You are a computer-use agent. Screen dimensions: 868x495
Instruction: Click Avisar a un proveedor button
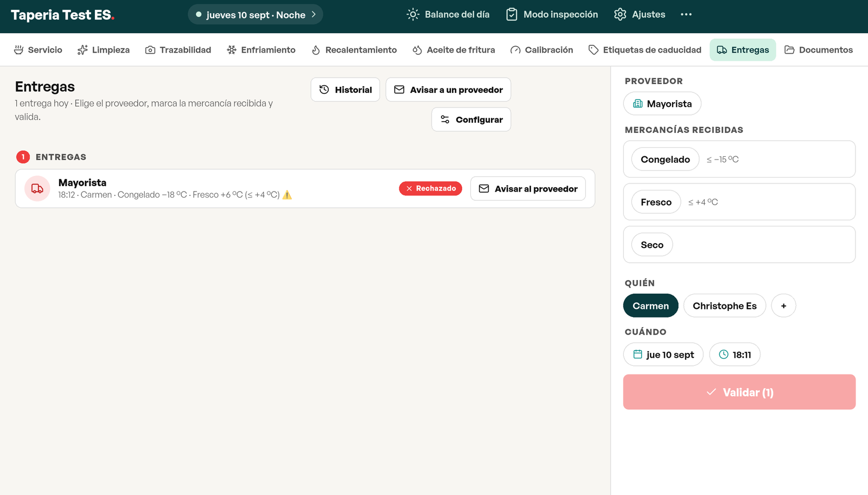pos(448,90)
